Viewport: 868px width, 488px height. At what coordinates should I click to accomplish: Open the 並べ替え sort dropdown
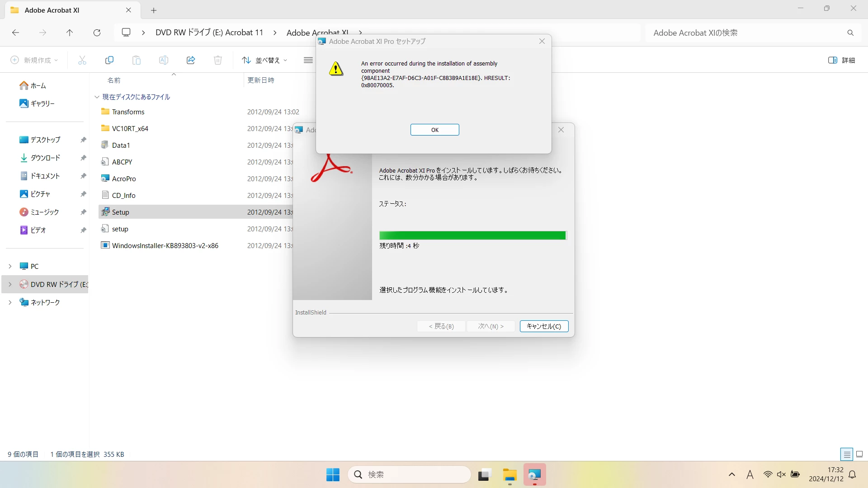point(264,60)
